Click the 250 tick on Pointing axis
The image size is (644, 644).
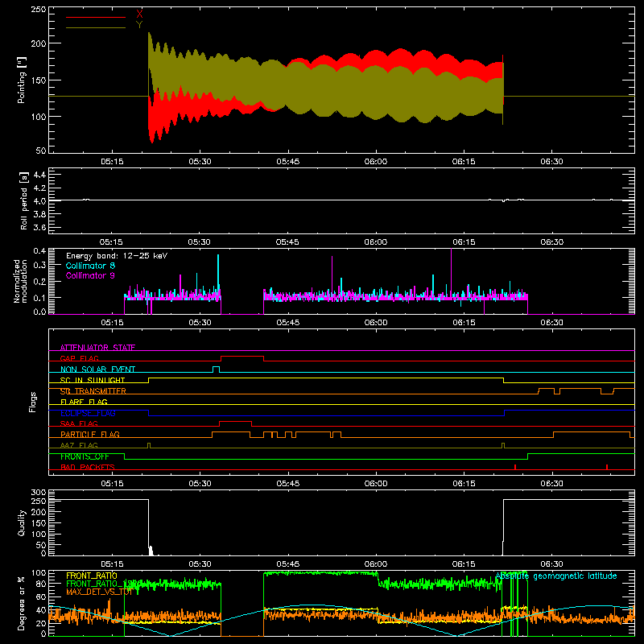(x=39, y=9)
